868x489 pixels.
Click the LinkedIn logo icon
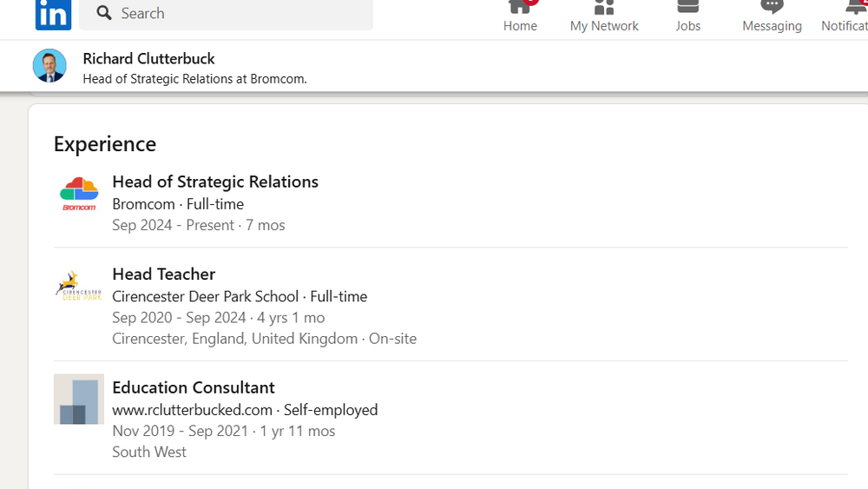point(53,13)
